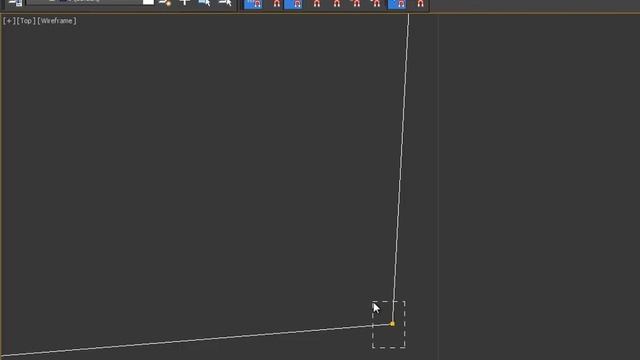Open the [Top] viewport view menu
The width and height of the screenshot is (640, 360).
[x=26, y=21]
